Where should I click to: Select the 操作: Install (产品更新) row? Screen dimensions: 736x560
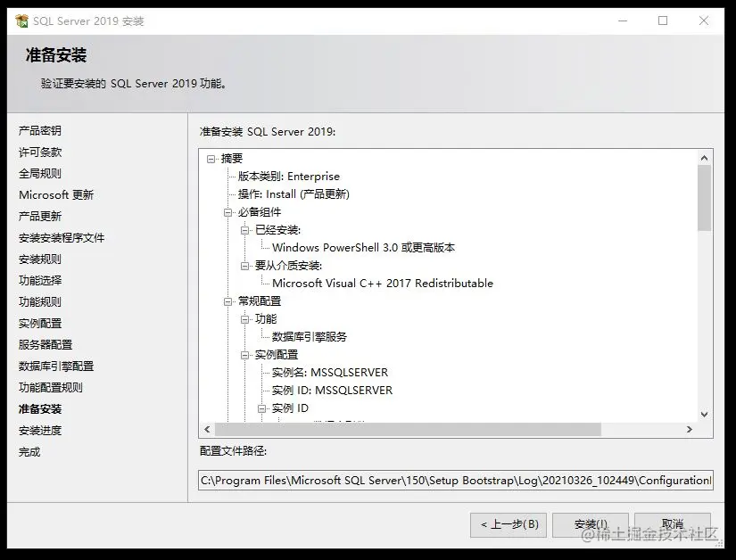294,194
